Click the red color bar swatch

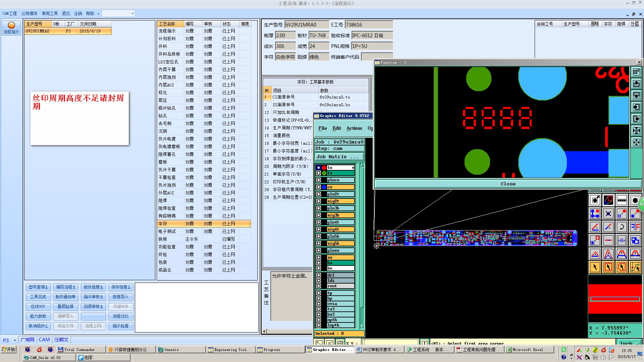(614, 290)
